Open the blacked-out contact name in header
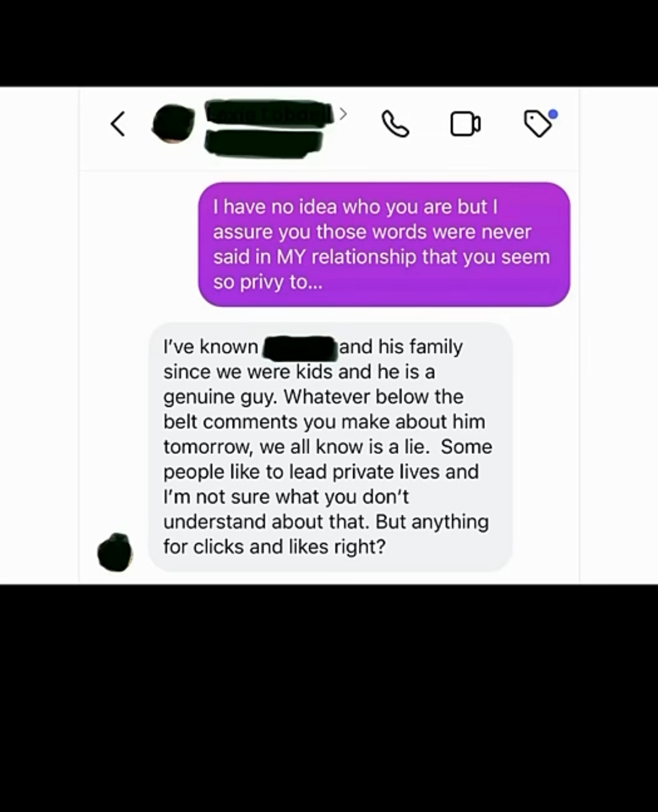658x812 pixels. 269,114
